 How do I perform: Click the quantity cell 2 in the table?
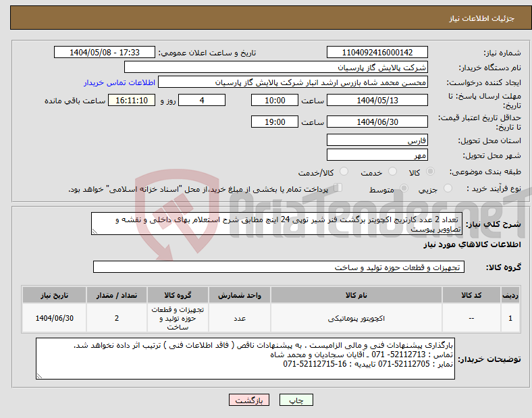[x=116, y=318]
